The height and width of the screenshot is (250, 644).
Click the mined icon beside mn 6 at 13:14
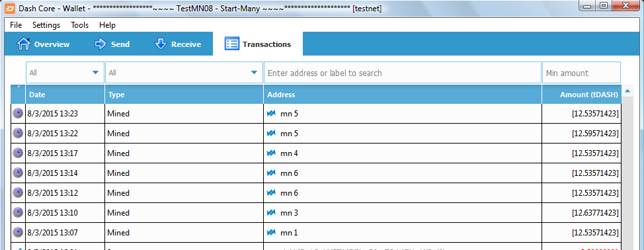271,173
